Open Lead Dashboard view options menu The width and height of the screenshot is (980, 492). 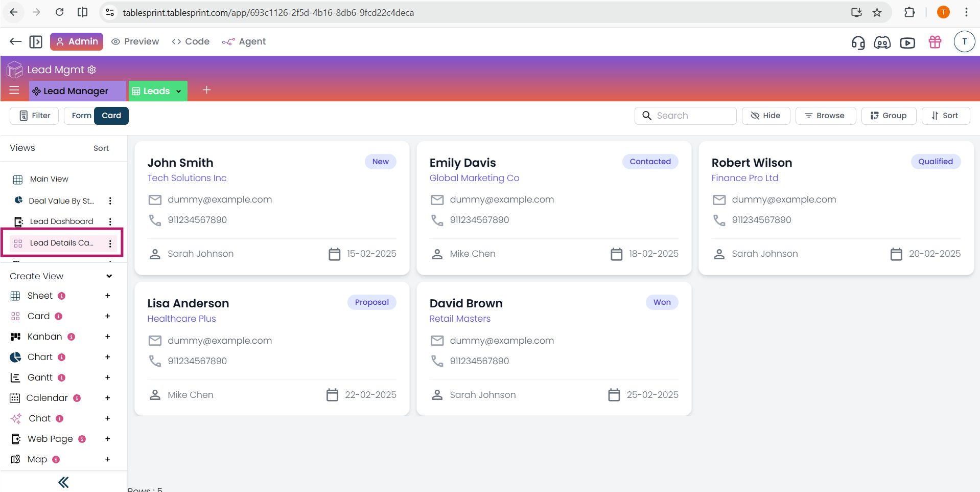110,221
